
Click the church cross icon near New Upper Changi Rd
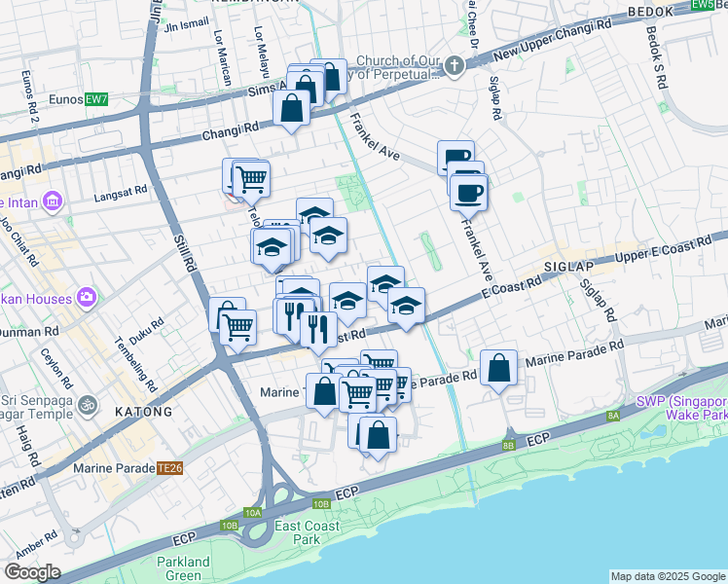point(454,67)
